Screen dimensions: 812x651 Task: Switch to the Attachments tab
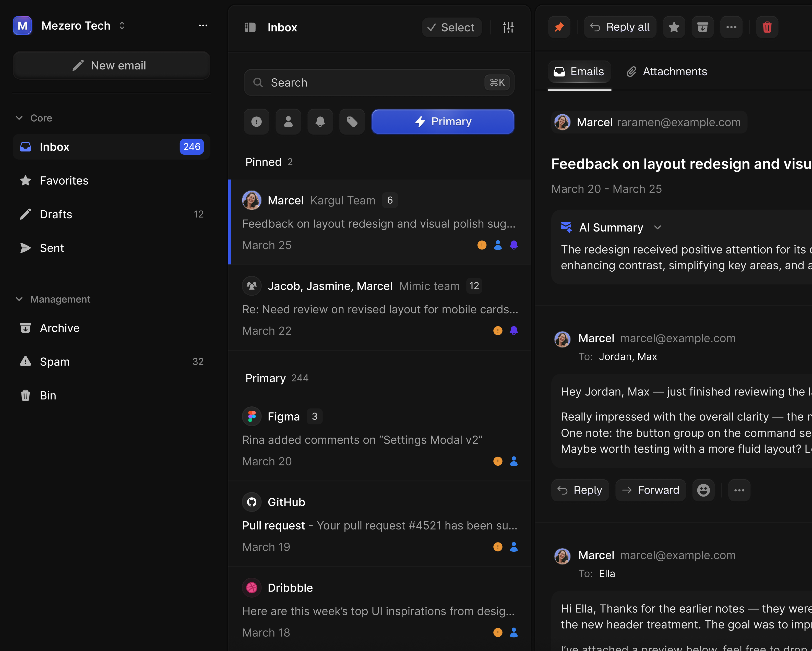pyautogui.click(x=667, y=71)
